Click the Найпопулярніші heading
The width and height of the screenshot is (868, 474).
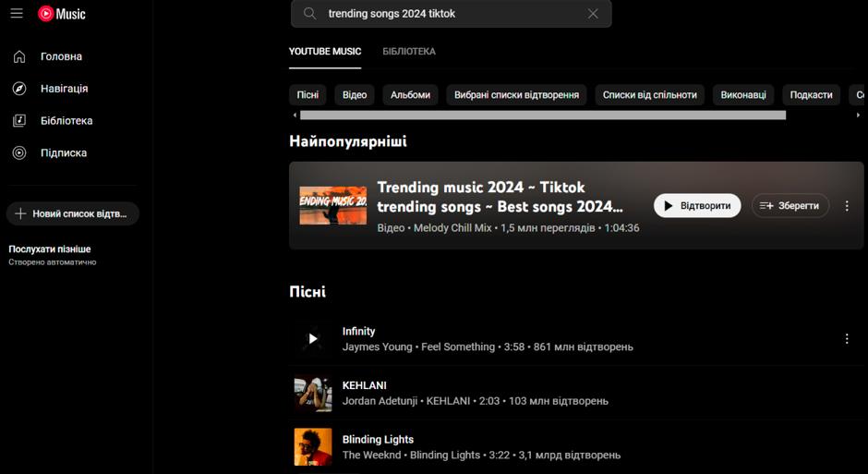coord(347,141)
